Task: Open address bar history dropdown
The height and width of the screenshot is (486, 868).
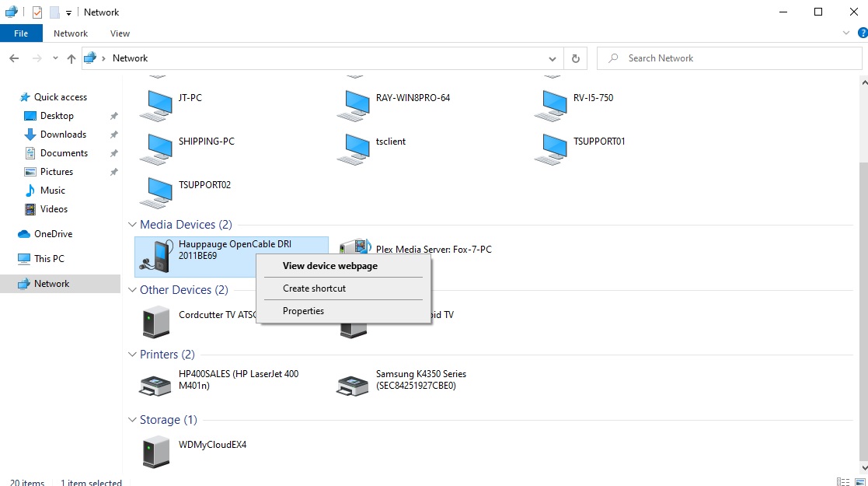Action: point(553,58)
